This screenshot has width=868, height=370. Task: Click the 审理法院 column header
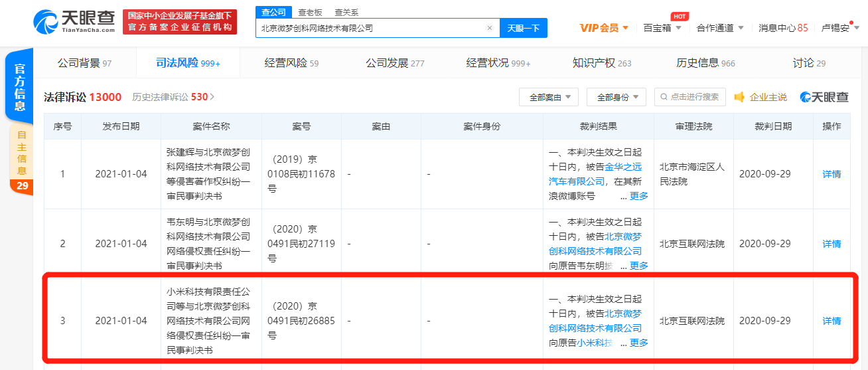coord(693,126)
